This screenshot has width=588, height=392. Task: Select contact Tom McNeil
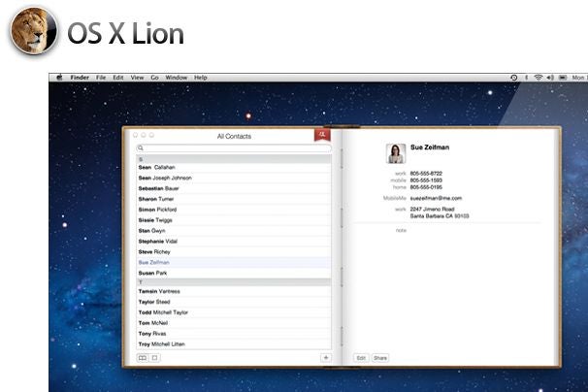pos(234,323)
